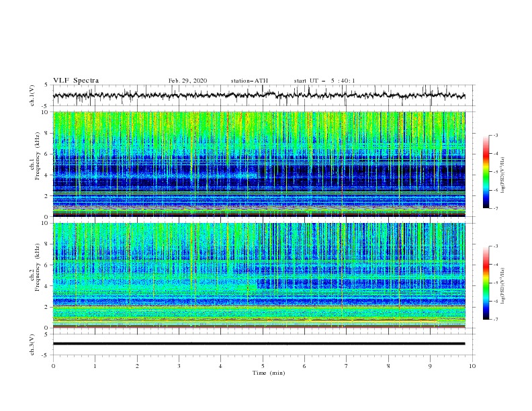
Task: Click the time axis tick label "10"
Action: 472,366
